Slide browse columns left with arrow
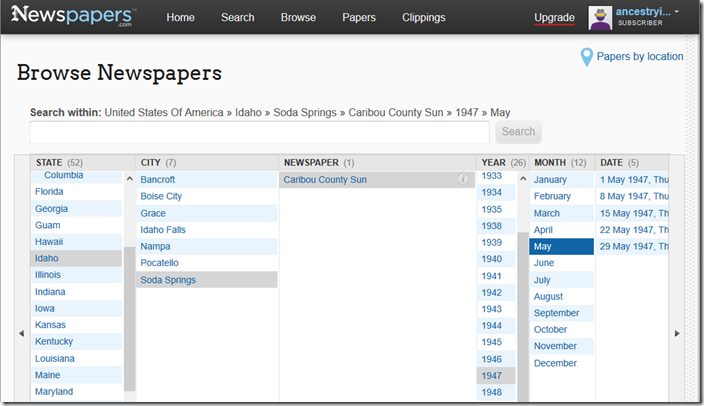The width and height of the screenshot is (704, 406). pyautogui.click(x=21, y=333)
